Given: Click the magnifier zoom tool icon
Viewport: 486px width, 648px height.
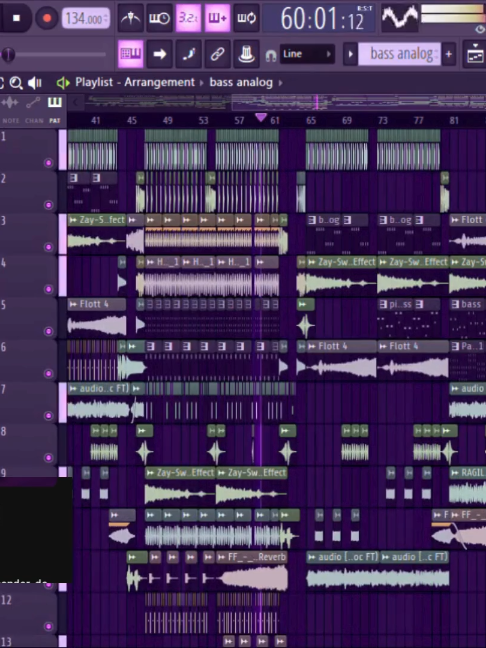Looking at the screenshot, I should click(x=16, y=83).
